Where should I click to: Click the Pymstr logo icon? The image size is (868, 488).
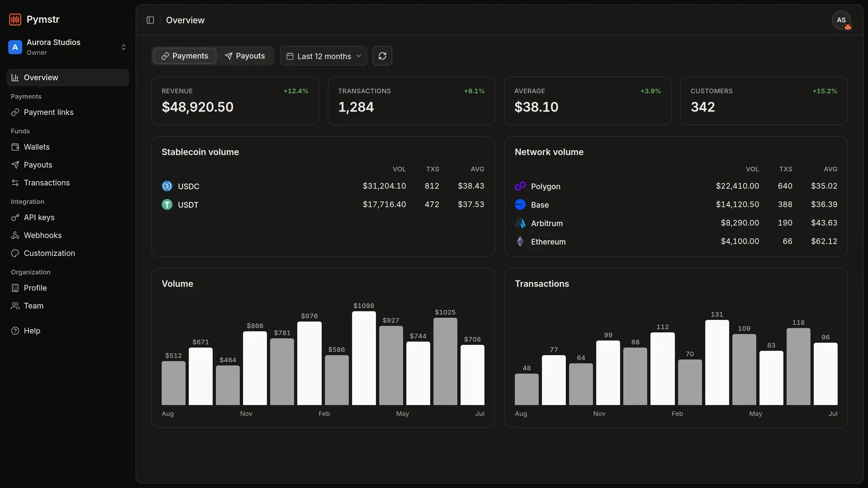pos(15,20)
